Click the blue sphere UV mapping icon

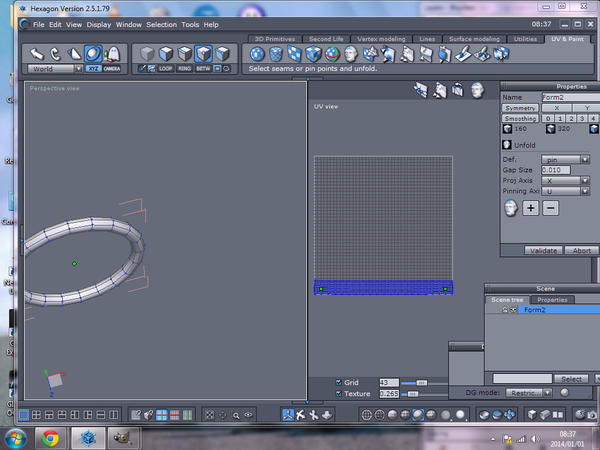257,54
